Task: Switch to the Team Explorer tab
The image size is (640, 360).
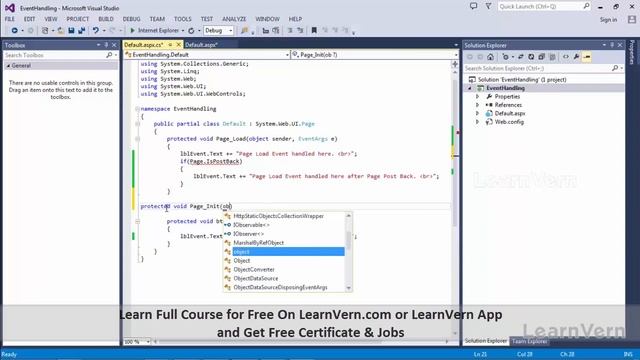Action: click(529, 341)
